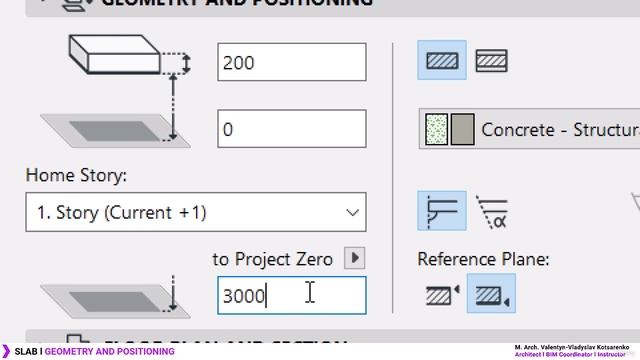Click the purple chevron in bottom caption bar
Image resolution: width=640 pixels, height=360 pixels.
(6, 351)
